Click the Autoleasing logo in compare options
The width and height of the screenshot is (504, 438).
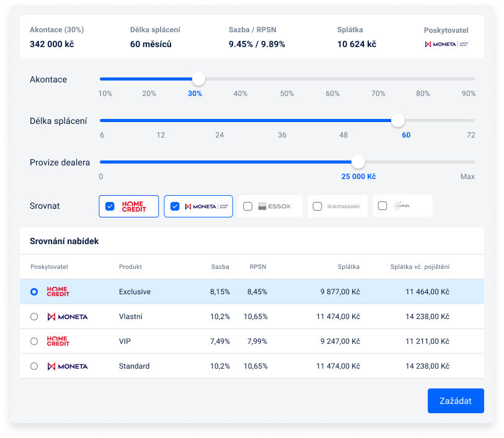[343, 206]
